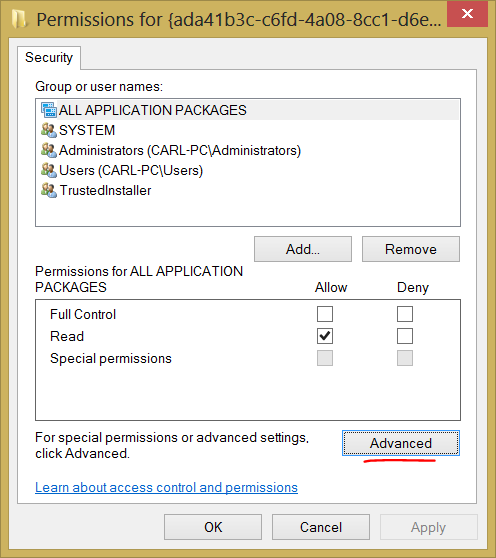Viewport: 496px width, 558px height.
Task: Click the ALL APPLICATION PACKAGES group icon
Action: (49, 110)
